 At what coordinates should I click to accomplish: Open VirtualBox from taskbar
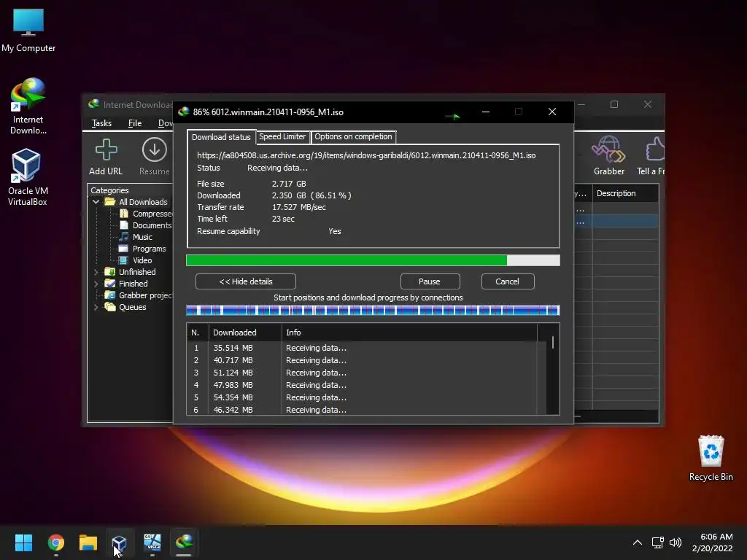119,542
